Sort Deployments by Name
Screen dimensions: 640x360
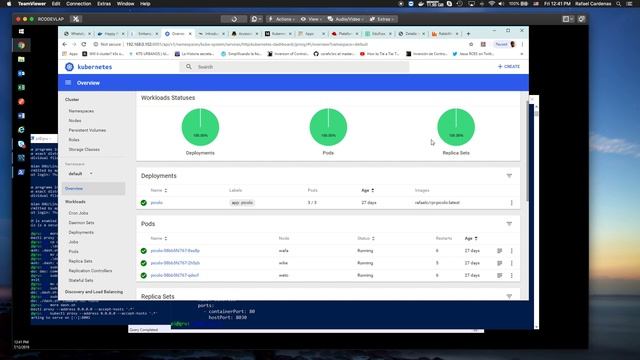(158, 190)
